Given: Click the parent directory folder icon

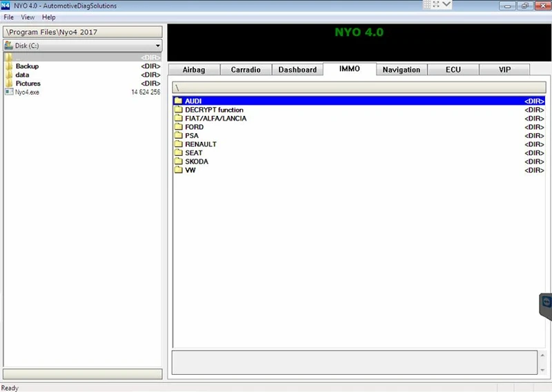Looking at the screenshot, I should 9,57.
